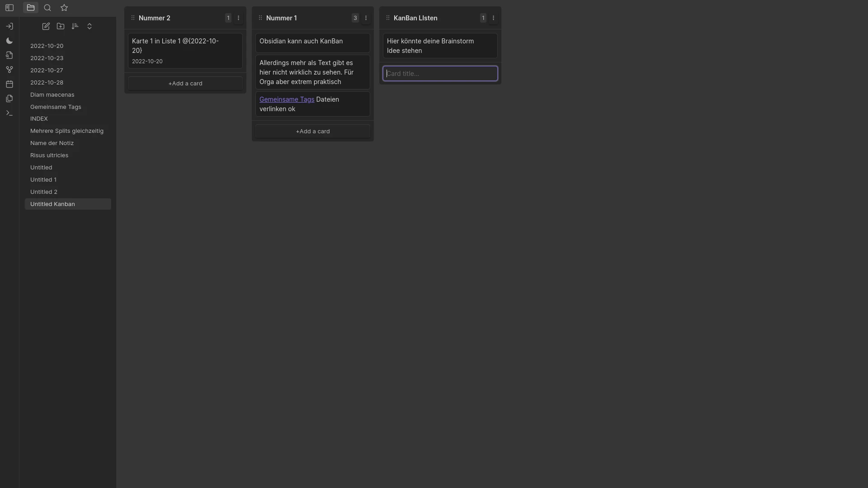Add a card to Nummer 1 list
This screenshot has width=868, height=488.
(x=313, y=131)
